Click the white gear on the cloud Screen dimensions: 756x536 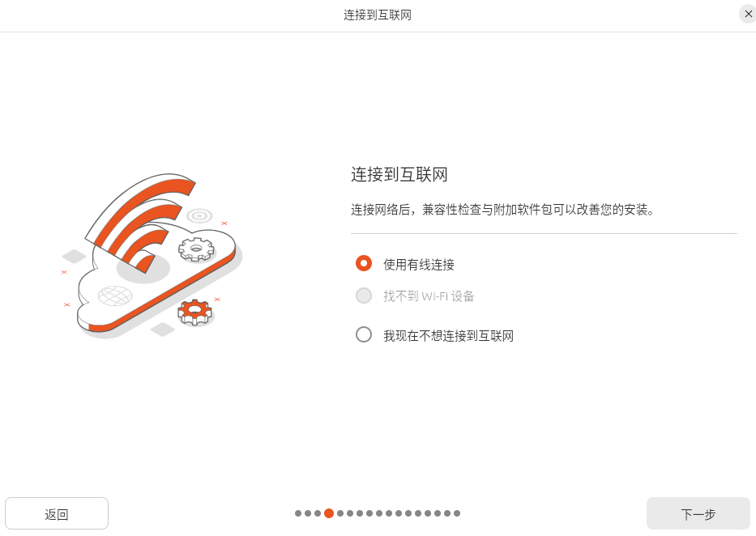[x=196, y=249]
